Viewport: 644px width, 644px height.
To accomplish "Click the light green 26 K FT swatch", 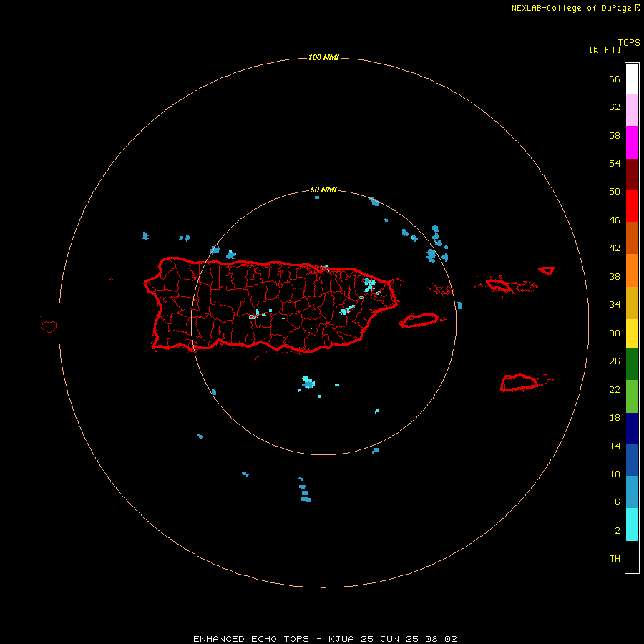I will [632, 396].
